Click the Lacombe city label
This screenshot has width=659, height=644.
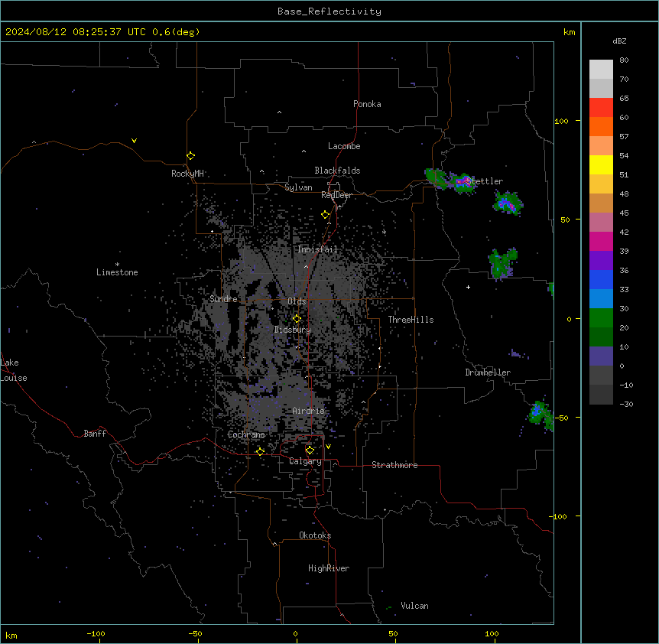coord(344,146)
